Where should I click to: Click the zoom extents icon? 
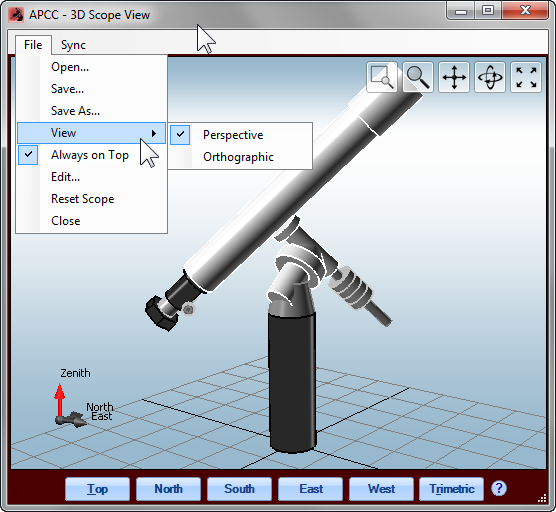pos(526,77)
